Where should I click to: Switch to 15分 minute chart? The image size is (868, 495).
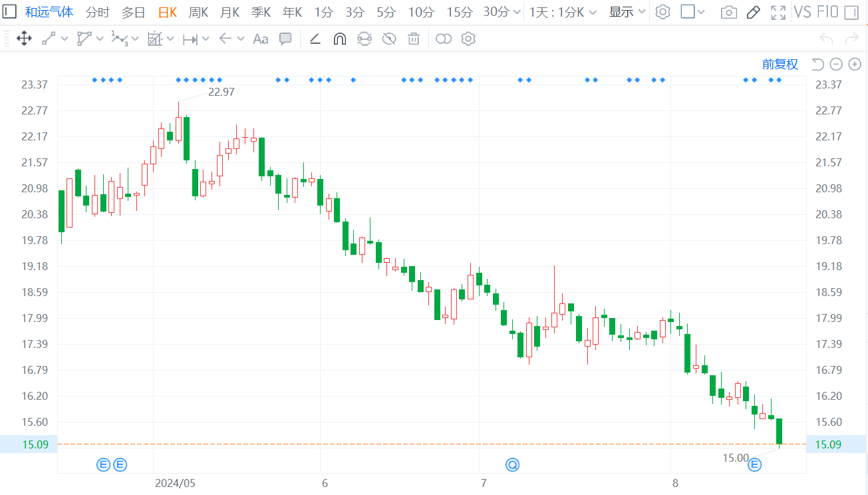(460, 12)
